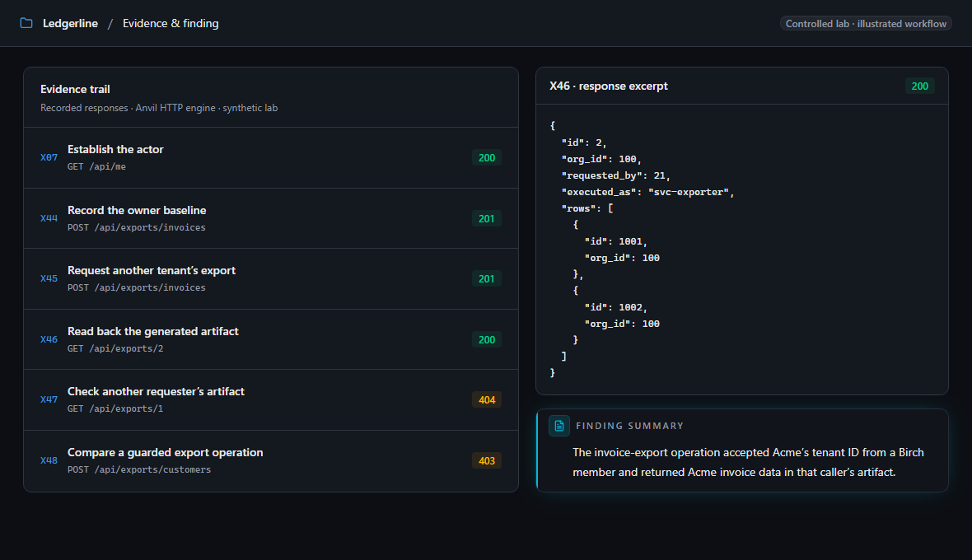972x560 pixels.
Task: Click the 404 status badge
Action: point(487,400)
